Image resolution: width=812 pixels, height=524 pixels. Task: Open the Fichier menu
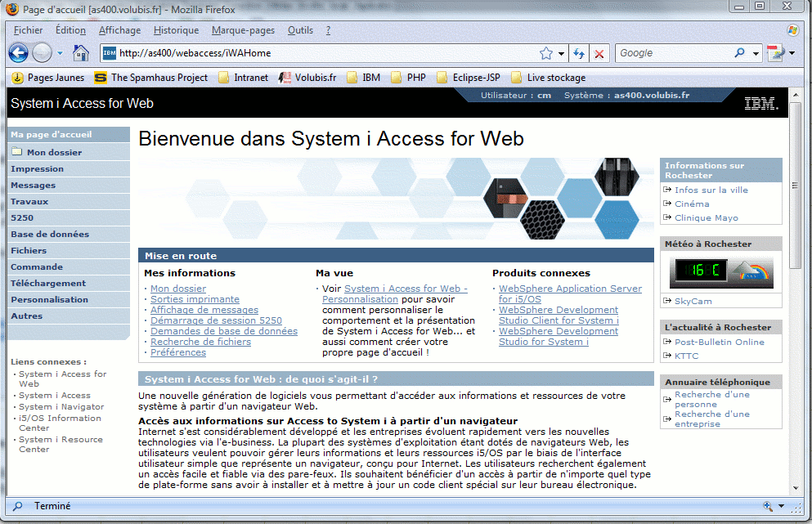tap(28, 30)
